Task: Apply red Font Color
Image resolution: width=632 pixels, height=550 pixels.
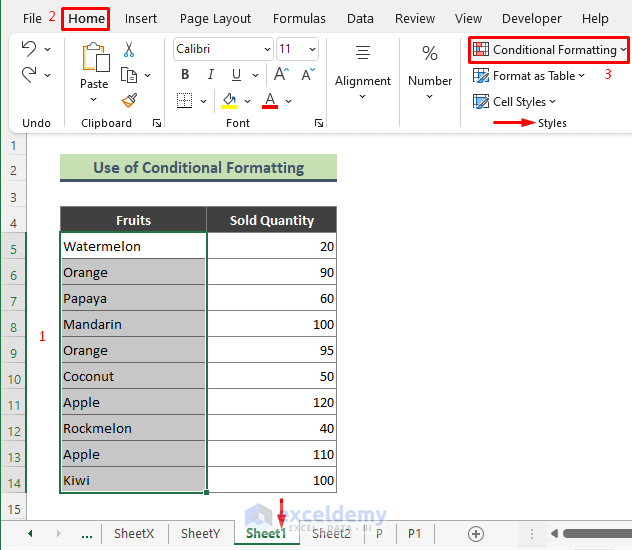Action: tap(270, 101)
